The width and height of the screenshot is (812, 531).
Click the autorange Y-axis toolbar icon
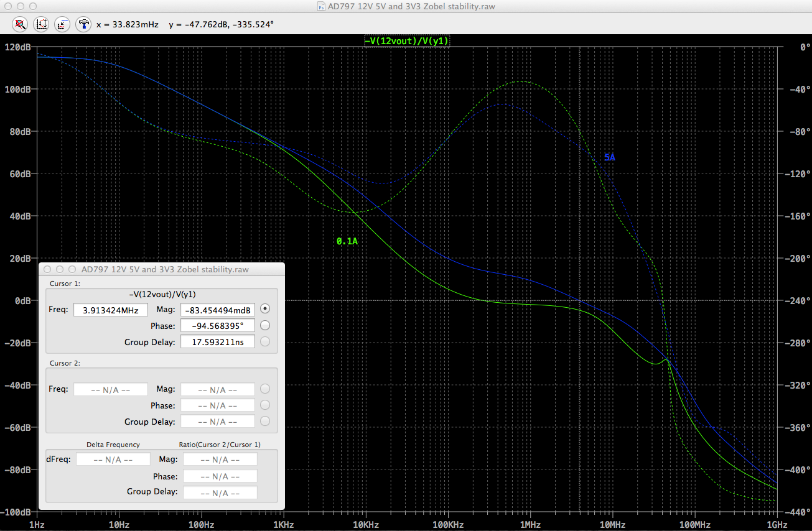point(41,24)
